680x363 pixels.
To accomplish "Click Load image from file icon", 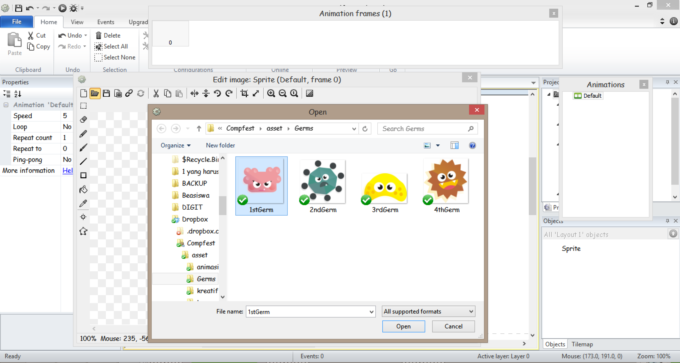I will click(x=95, y=93).
